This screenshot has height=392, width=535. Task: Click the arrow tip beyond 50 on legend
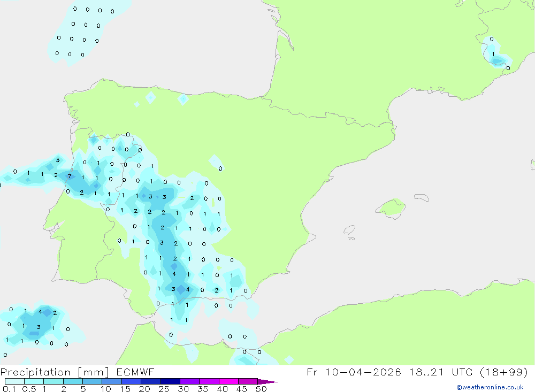coord(268,381)
